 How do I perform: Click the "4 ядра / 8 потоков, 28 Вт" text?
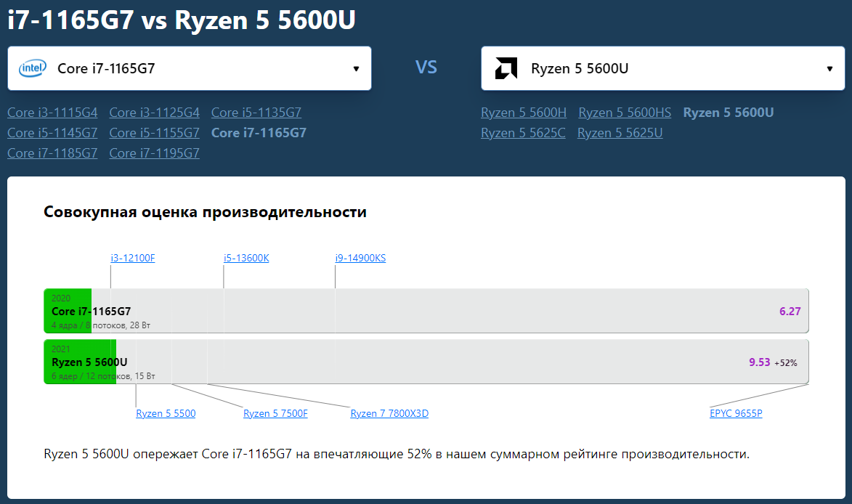(101, 325)
